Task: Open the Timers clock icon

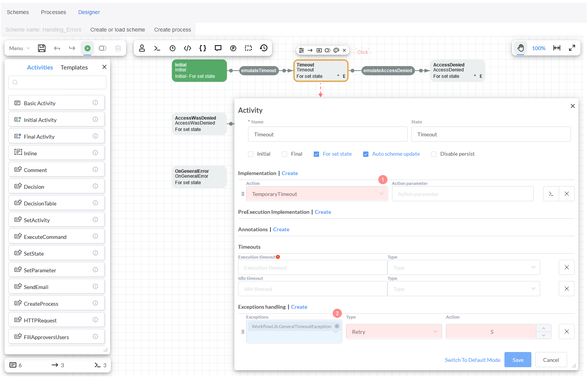Action: pos(172,48)
